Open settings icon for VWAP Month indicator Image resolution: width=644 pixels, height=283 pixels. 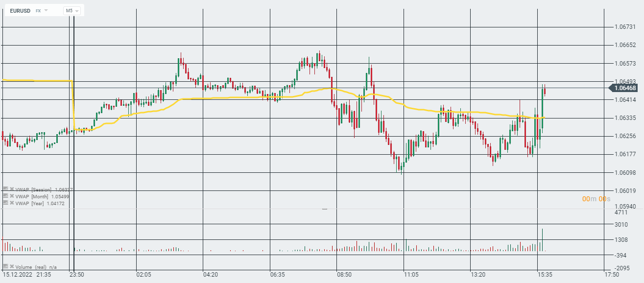[x=5, y=196]
